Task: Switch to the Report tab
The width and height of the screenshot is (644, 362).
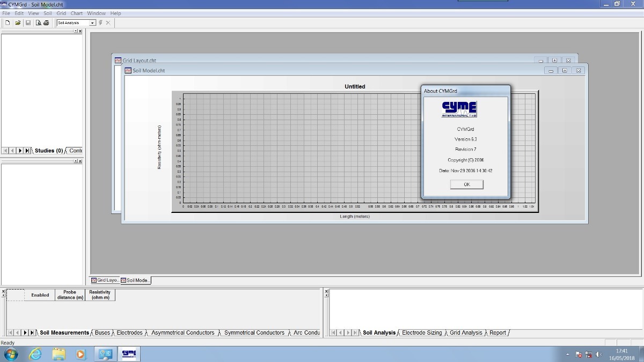Action: pos(497,333)
